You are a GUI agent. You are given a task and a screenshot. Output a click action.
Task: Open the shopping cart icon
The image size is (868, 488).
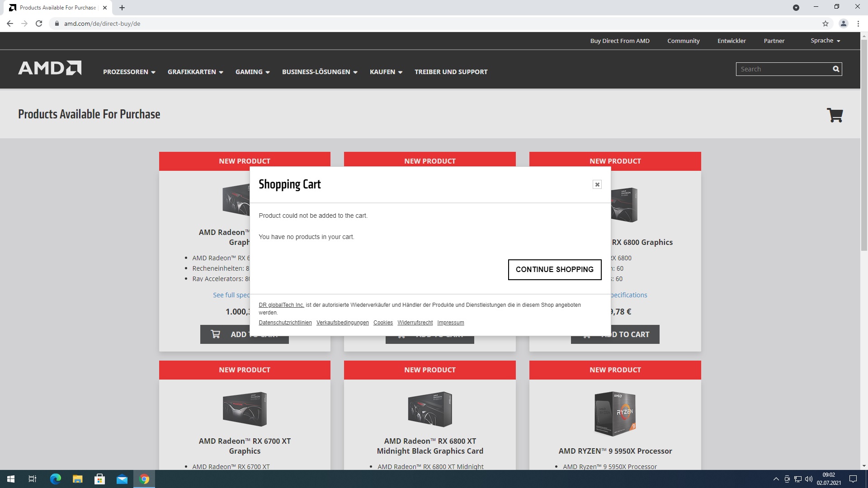(x=835, y=115)
